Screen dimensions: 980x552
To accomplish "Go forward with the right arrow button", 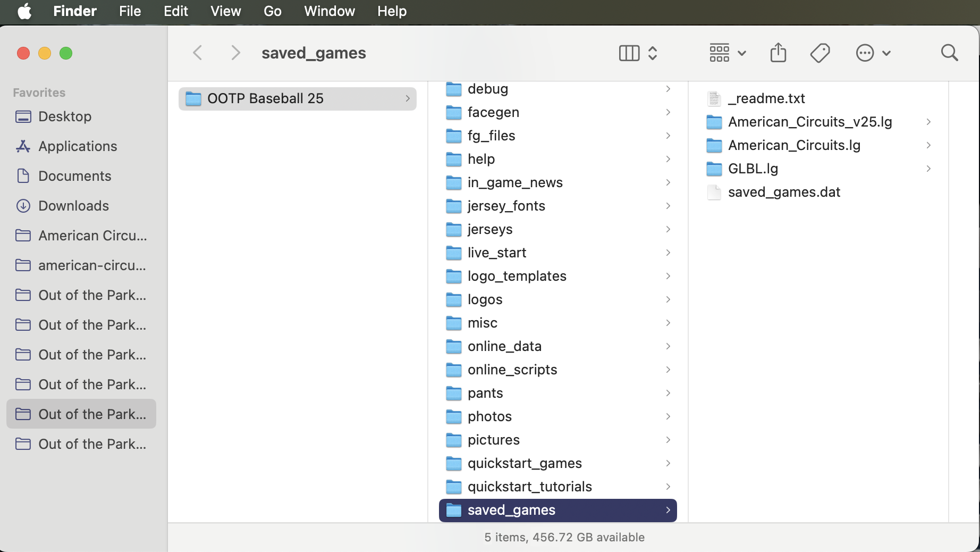I will coord(235,53).
